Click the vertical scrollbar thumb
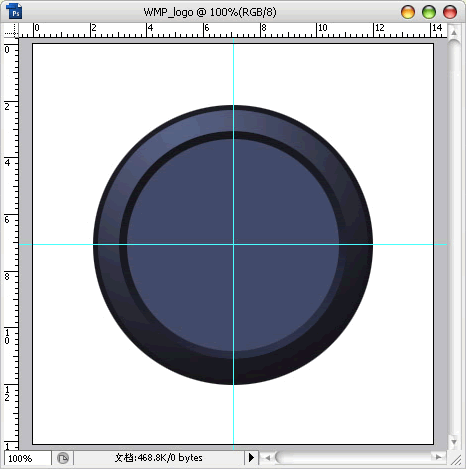This screenshot has width=466, height=469. click(454, 237)
